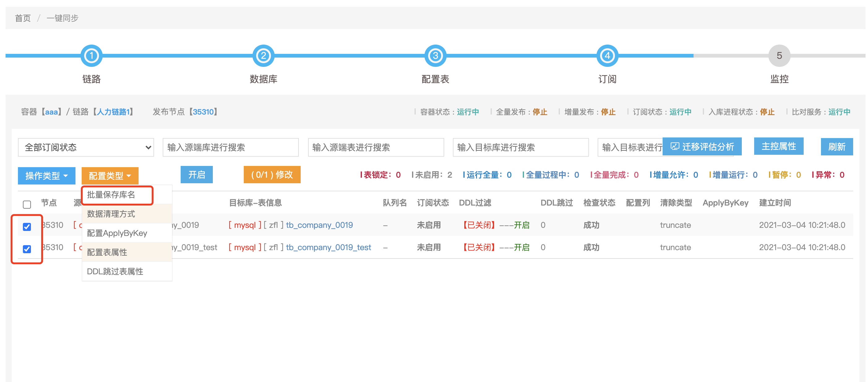Screen dimensions: 868x382
Task: Click 首页 in the breadcrumb
Action: 23,18
